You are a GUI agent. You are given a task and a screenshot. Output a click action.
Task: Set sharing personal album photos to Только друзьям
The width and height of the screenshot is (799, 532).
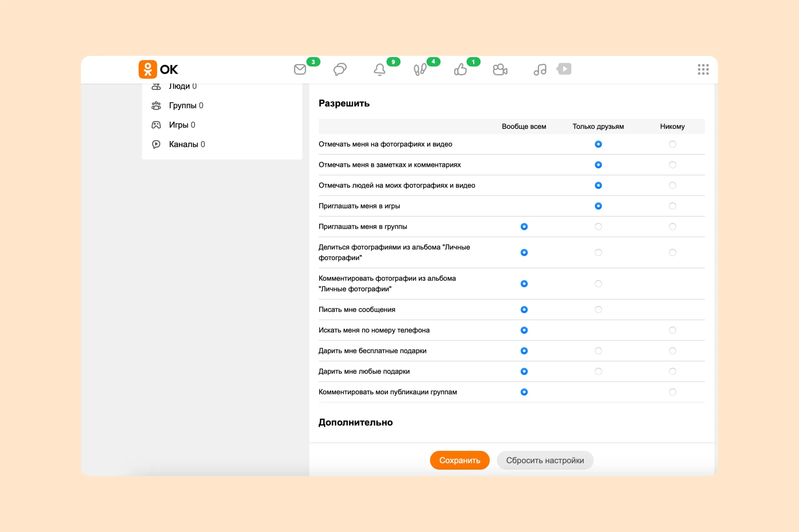[x=598, y=252]
